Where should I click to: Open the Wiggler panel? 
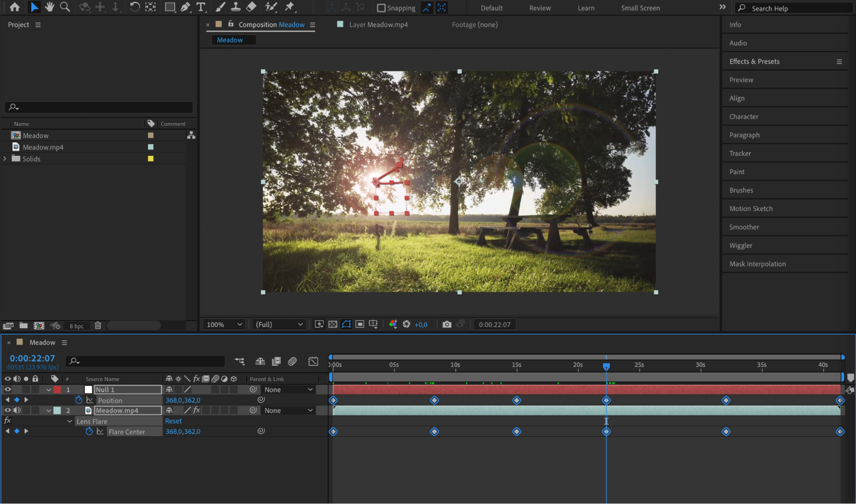[741, 246]
